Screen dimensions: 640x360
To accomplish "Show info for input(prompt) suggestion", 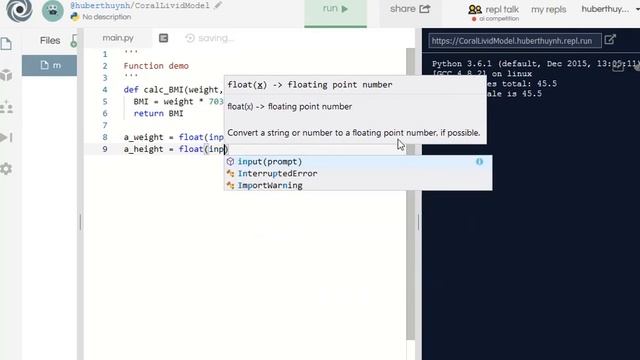I will (479, 162).
